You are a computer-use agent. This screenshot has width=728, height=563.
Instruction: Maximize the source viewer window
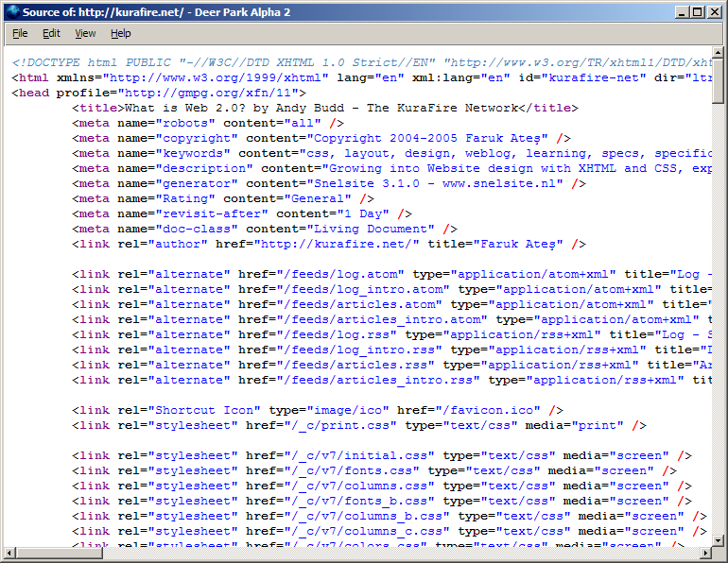(x=698, y=12)
